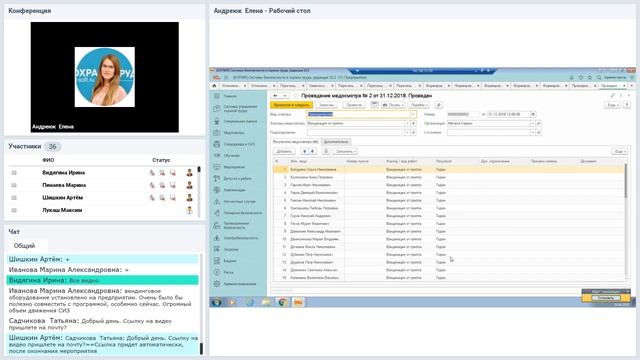
Task: Click the back arrow beside the document title
Action: pos(275,96)
